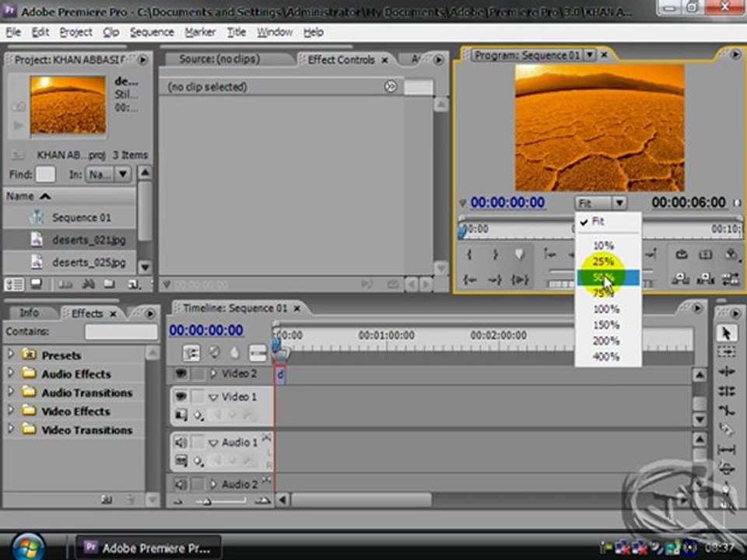
Task: Open the Marker menu
Action: point(200,33)
